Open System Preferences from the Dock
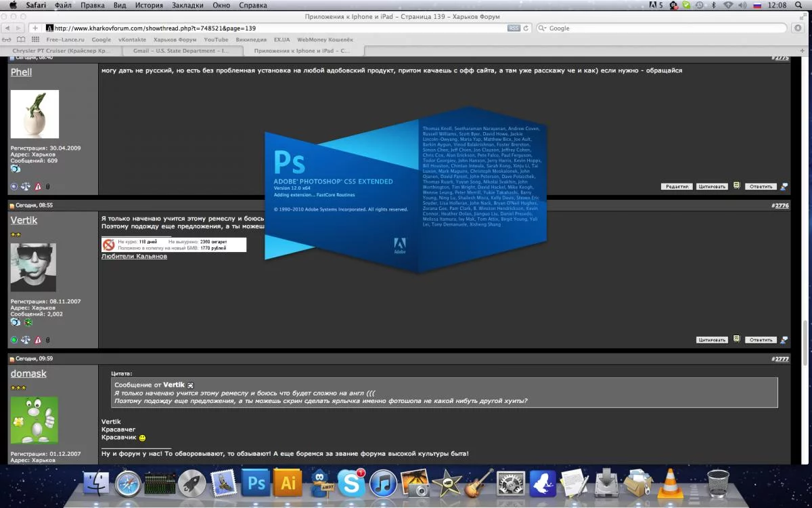812x508 pixels. point(511,483)
